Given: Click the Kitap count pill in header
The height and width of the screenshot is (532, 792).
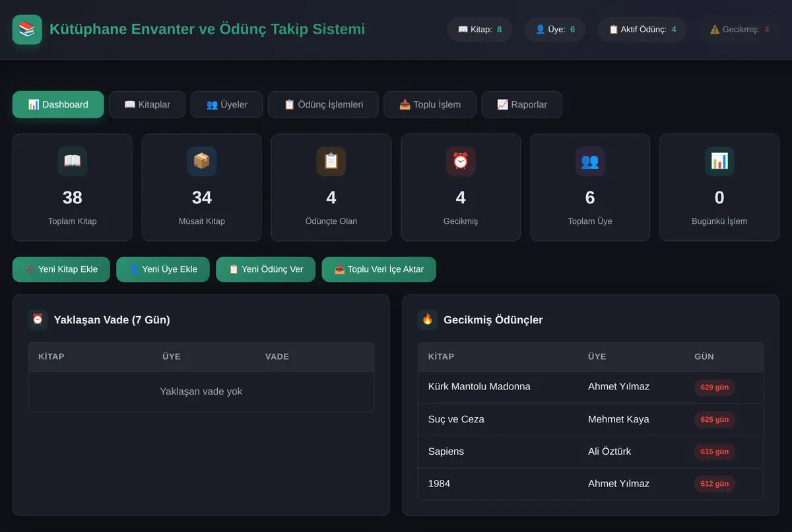Looking at the screenshot, I should pyautogui.click(x=480, y=30).
